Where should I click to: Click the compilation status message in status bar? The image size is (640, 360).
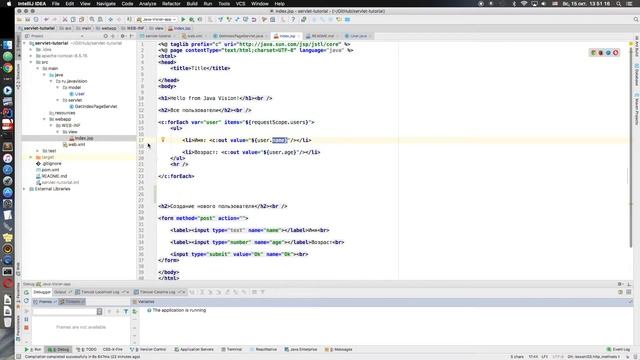[82, 357]
